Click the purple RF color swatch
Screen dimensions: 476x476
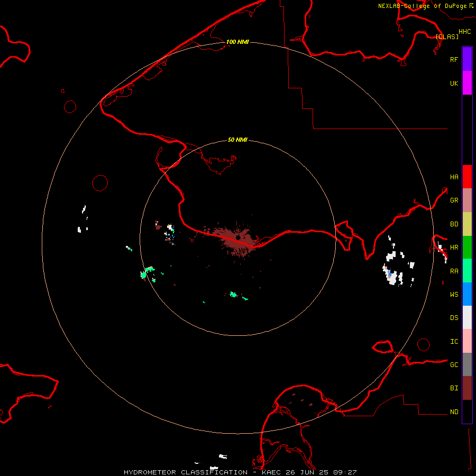click(x=467, y=59)
